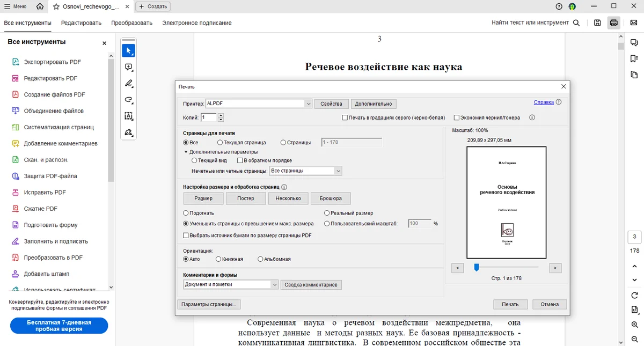Switch to Edit tab

pyautogui.click(x=81, y=23)
